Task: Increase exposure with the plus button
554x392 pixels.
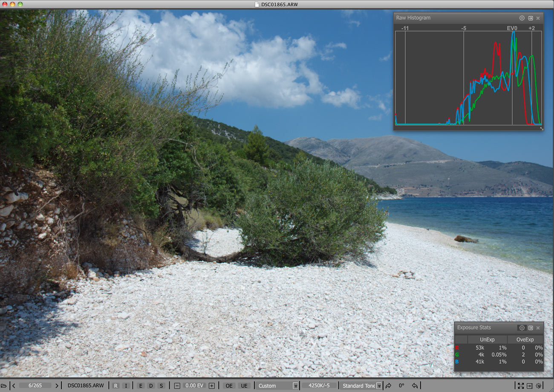Action: point(212,386)
